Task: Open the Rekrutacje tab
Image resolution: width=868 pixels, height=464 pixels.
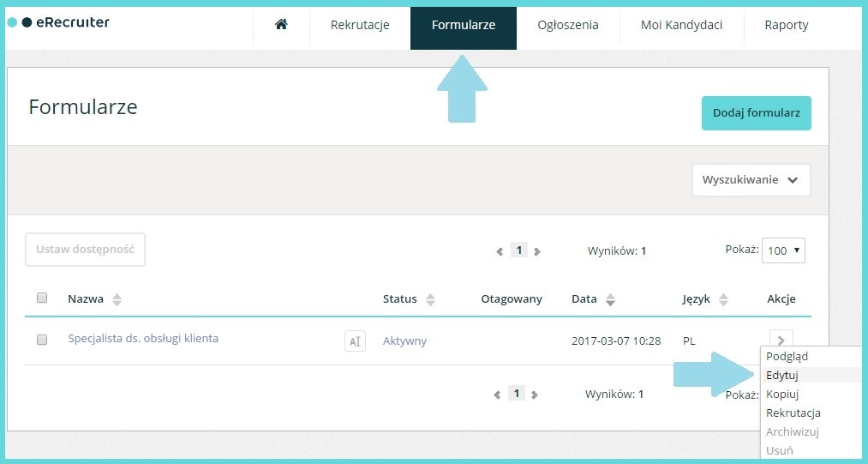Action: [x=360, y=25]
